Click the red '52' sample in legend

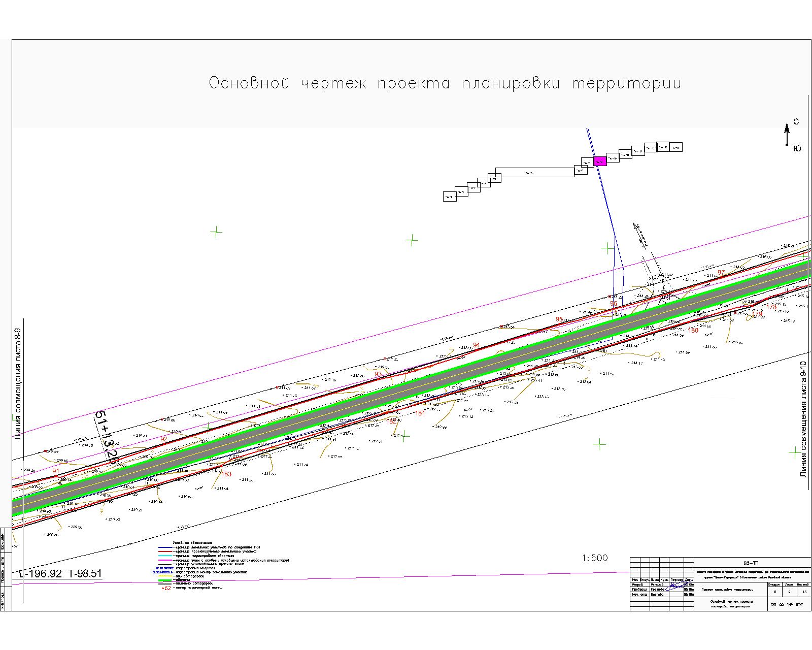(x=166, y=588)
